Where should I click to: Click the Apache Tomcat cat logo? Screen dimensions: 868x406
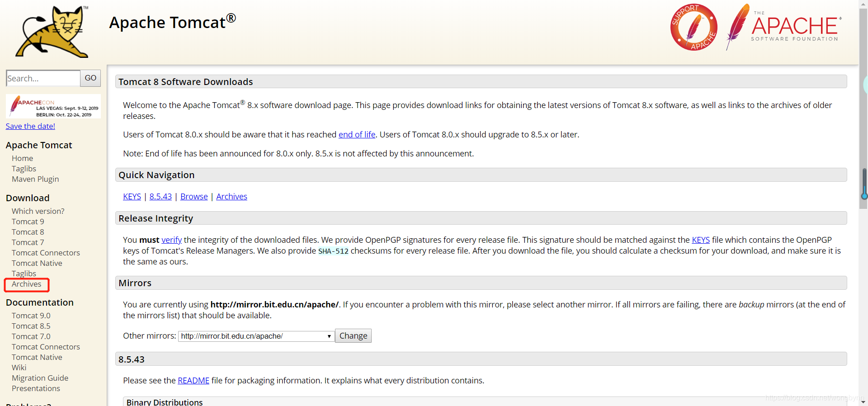point(52,32)
